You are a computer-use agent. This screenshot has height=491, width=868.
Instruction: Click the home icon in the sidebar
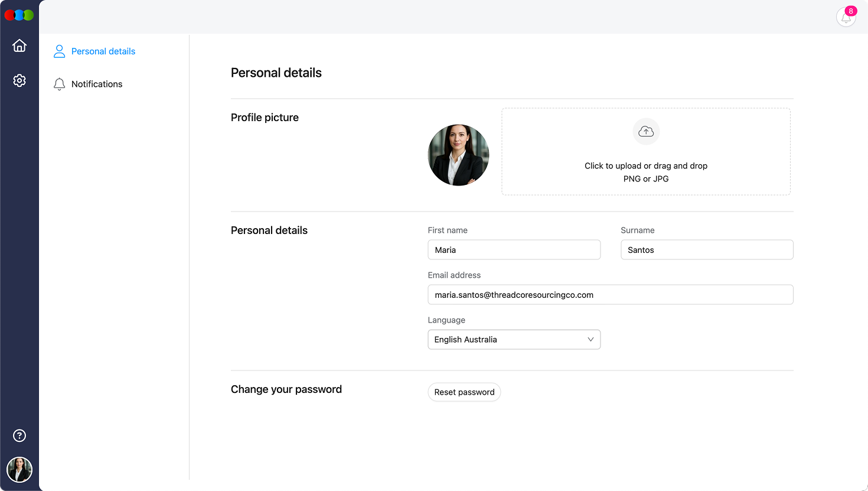tap(19, 45)
